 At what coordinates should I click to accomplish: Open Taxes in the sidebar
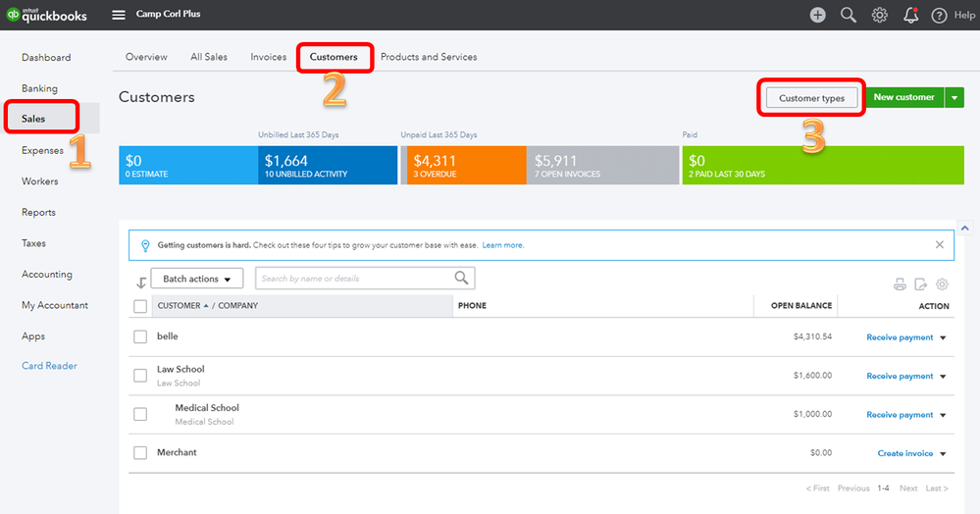coord(33,243)
